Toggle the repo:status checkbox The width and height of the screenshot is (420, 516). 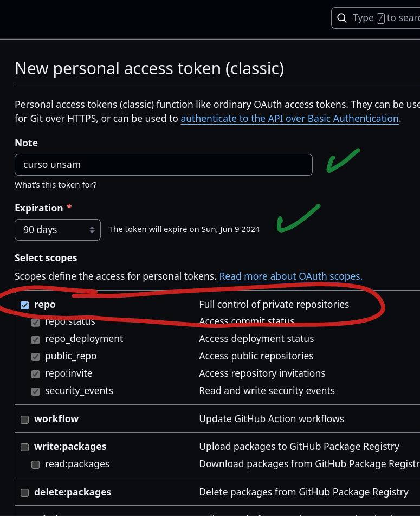pyautogui.click(x=35, y=322)
